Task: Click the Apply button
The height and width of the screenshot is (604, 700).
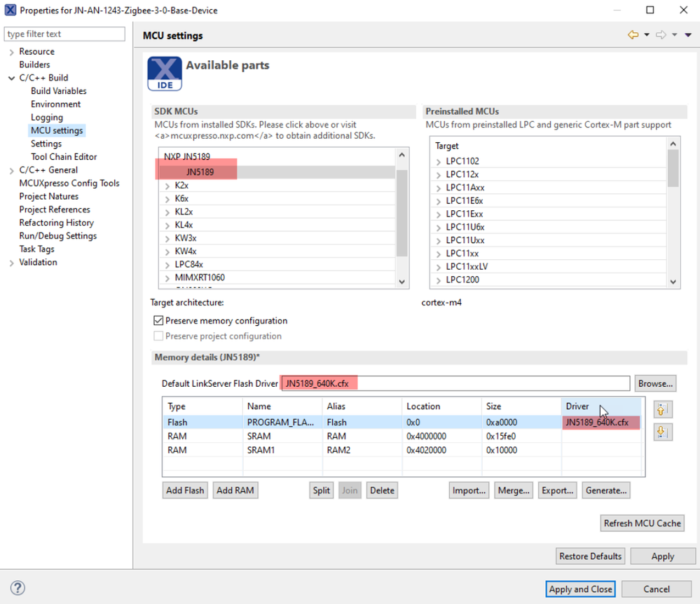Action: [663, 556]
